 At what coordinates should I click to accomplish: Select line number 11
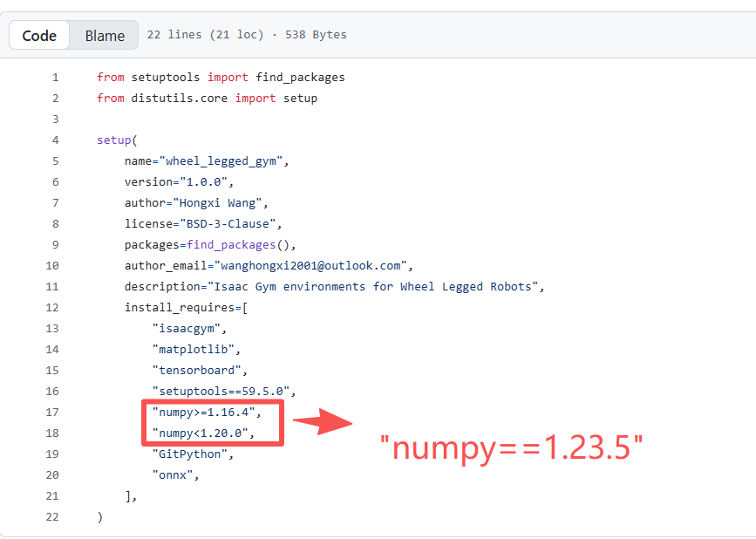tap(52, 287)
